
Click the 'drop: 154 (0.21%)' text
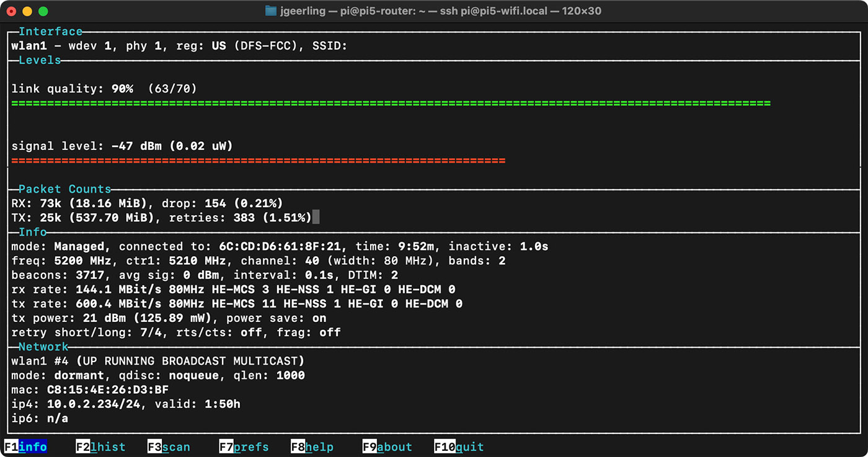223,203
